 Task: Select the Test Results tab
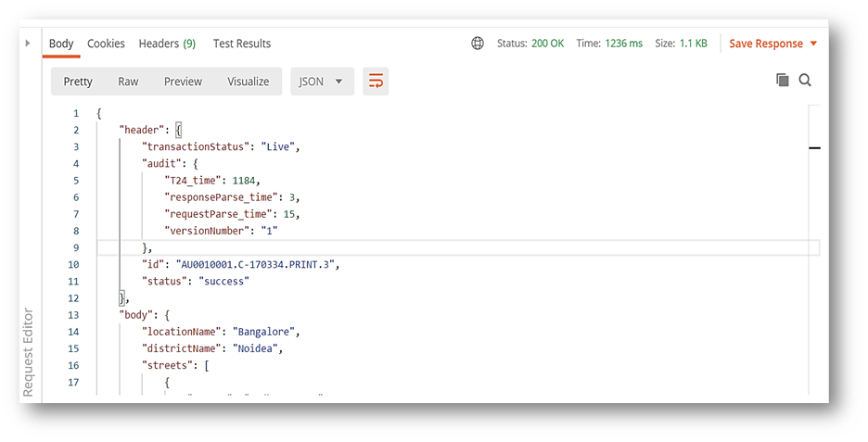click(242, 44)
